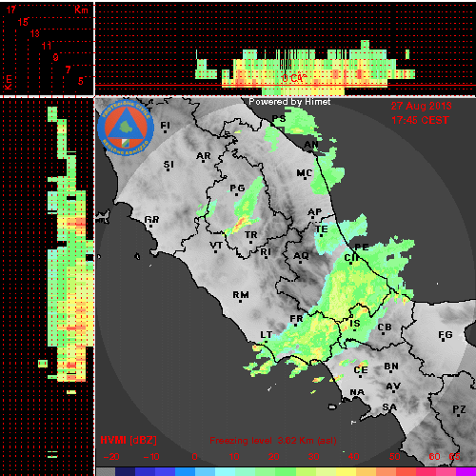476x476 pixels.
Task: Click the LT city label
Action: [x=266, y=335]
